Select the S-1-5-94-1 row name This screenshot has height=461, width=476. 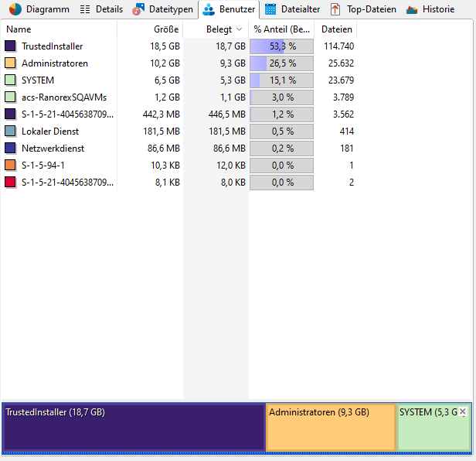[x=43, y=166]
